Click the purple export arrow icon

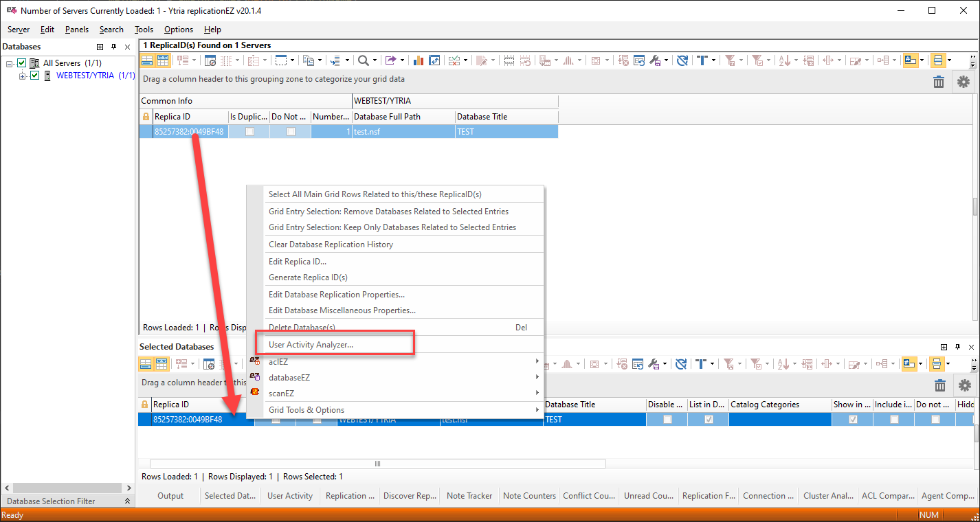(390, 60)
